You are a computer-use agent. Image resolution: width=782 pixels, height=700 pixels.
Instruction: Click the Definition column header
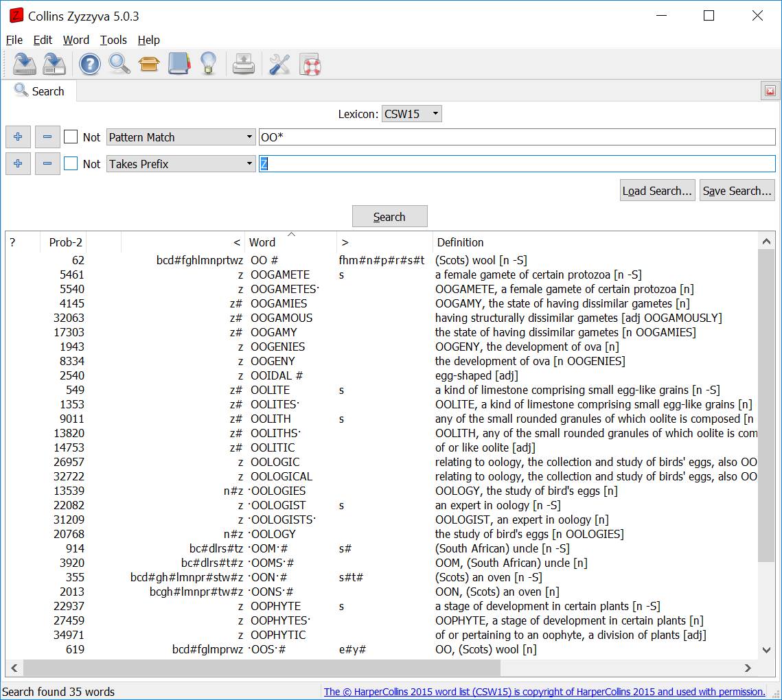(x=595, y=242)
